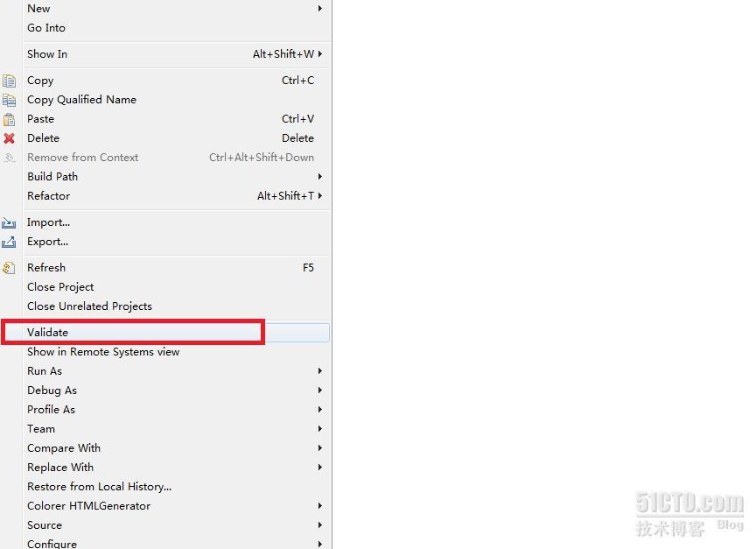Expand the Run As submenu arrow
756x549 pixels.
click(319, 370)
